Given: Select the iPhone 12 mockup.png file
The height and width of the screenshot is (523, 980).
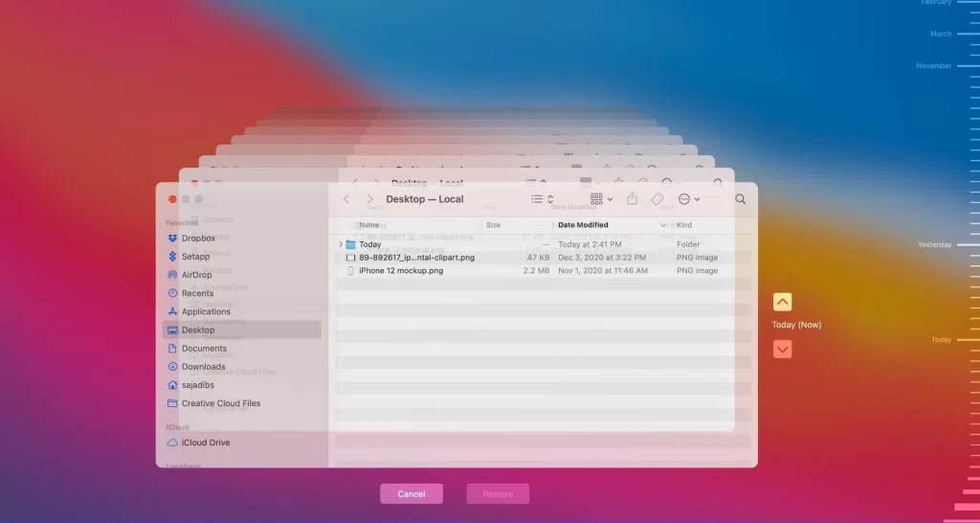Looking at the screenshot, I should [401, 271].
